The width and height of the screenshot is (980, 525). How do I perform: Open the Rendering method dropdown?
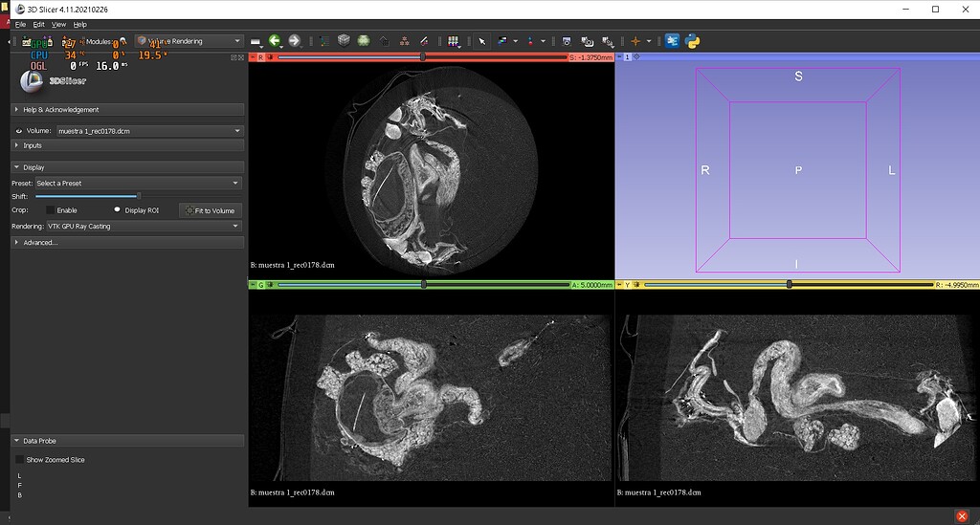[x=143, y=227]
